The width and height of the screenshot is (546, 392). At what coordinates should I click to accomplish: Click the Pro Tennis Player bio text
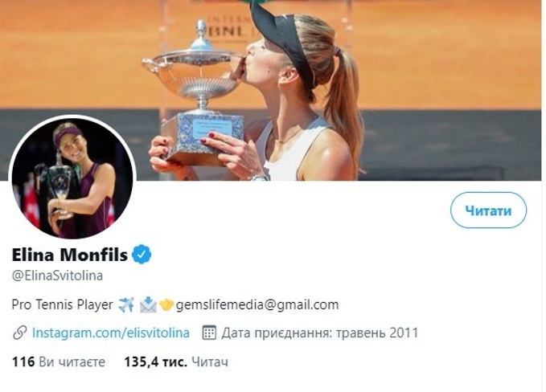pyautogui.click(x=64, y=305)
